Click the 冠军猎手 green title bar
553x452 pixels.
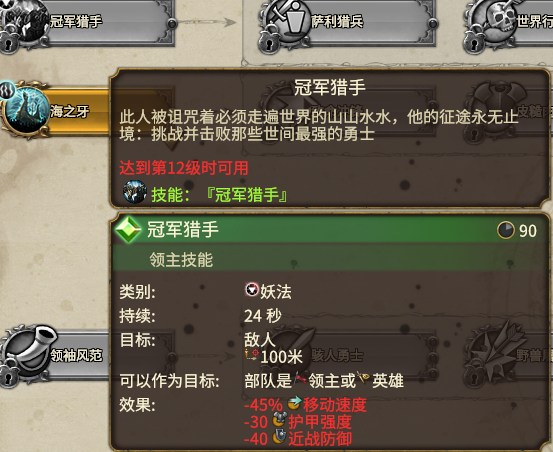pos(331,229)
